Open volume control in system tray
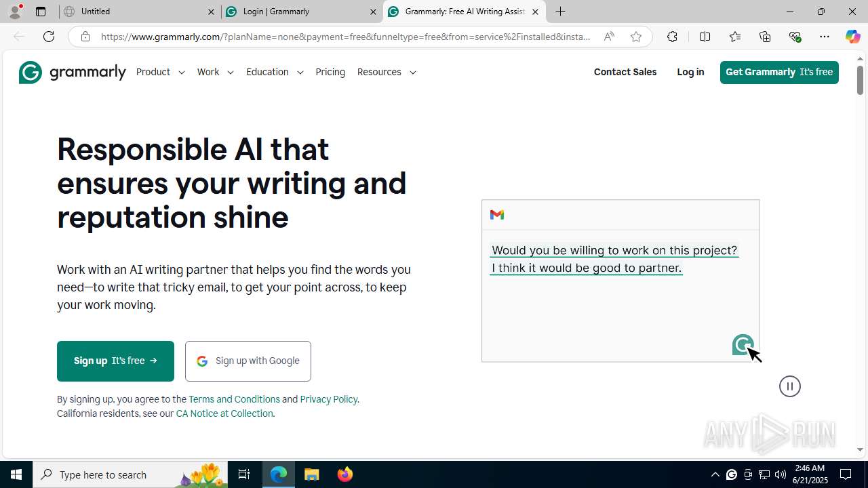Image resolution: width=868 pixels, height=488 pixels. click(x=781, y=474)
